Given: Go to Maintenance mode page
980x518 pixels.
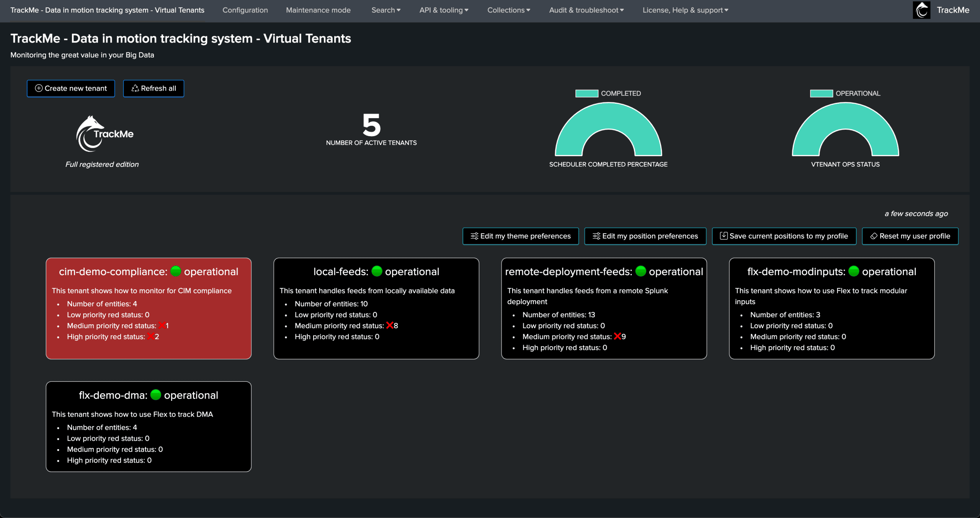Looking at the screenshot, I should pos(318,10).
